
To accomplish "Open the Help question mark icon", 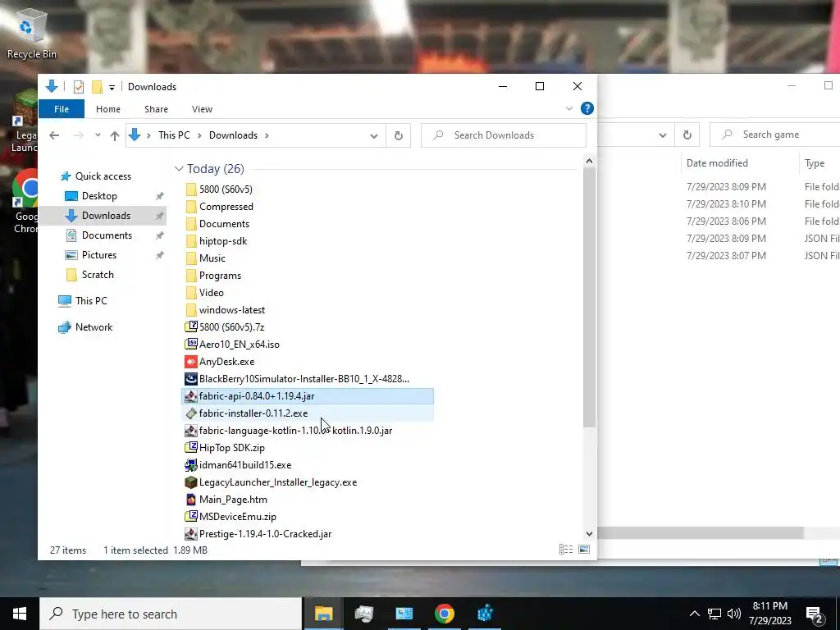I will coord(587,109).
